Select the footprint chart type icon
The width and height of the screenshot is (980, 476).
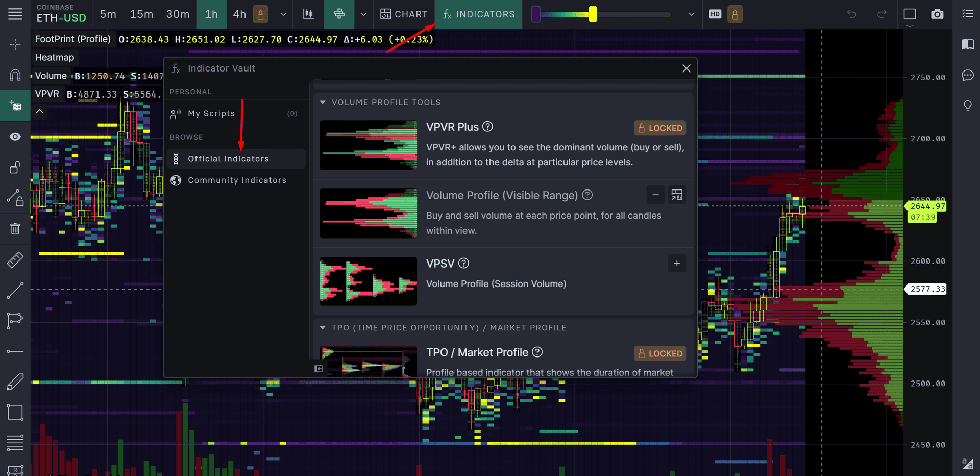coord(339,14)
